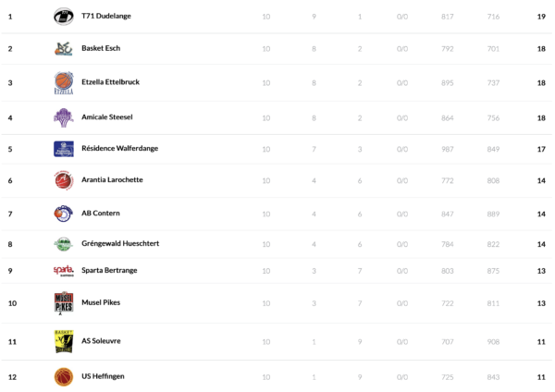Click the 19 points value for first place
Viewport: 555px width, 392px height.
click(540, 17)
